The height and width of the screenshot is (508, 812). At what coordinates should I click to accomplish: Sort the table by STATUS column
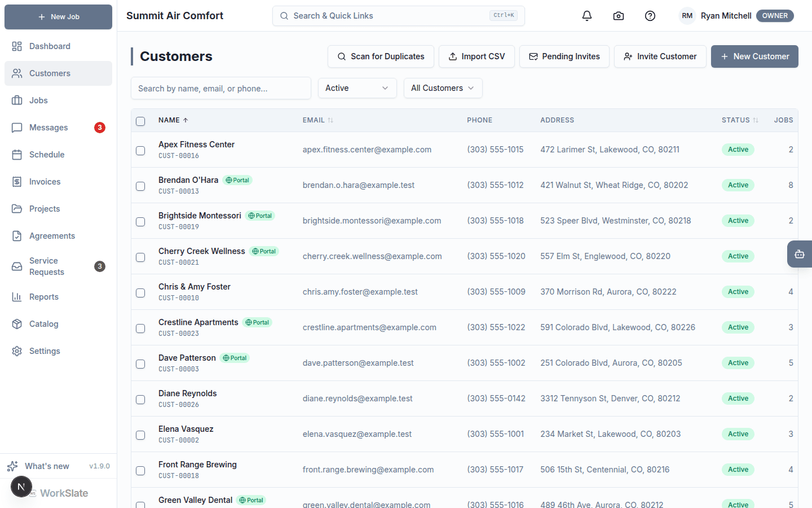[x=740, y=120]
